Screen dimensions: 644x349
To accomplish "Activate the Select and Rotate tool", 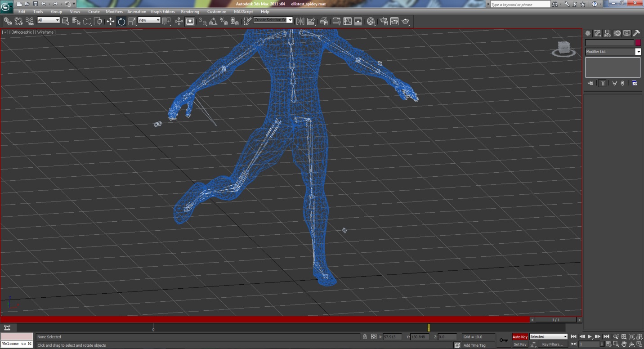I will click(x=121, y=21).
